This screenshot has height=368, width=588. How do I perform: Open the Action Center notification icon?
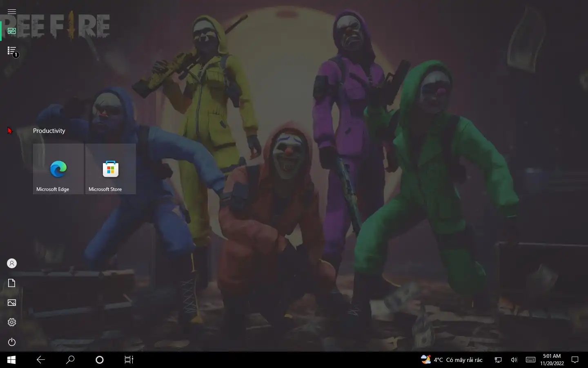[x=575, y=360]
